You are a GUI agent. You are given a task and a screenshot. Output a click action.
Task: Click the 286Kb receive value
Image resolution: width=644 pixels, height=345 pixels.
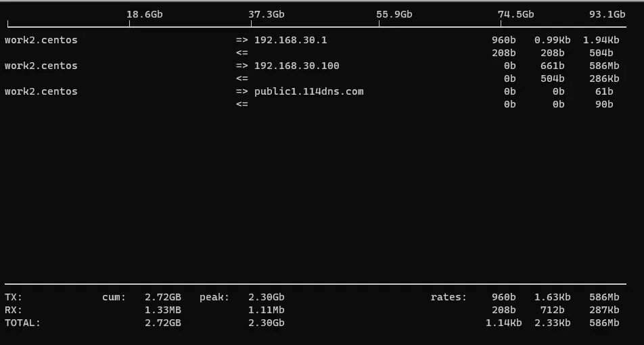coord(604,78)
